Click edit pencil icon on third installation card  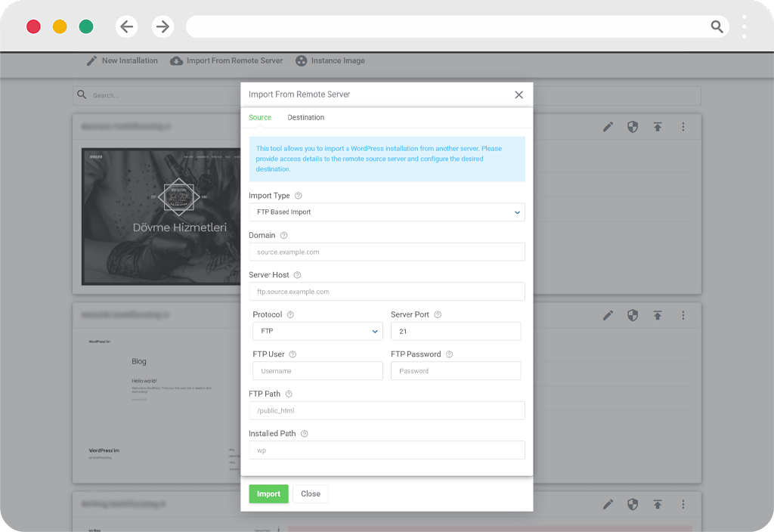pyautogui.click(x=608, y=504)
